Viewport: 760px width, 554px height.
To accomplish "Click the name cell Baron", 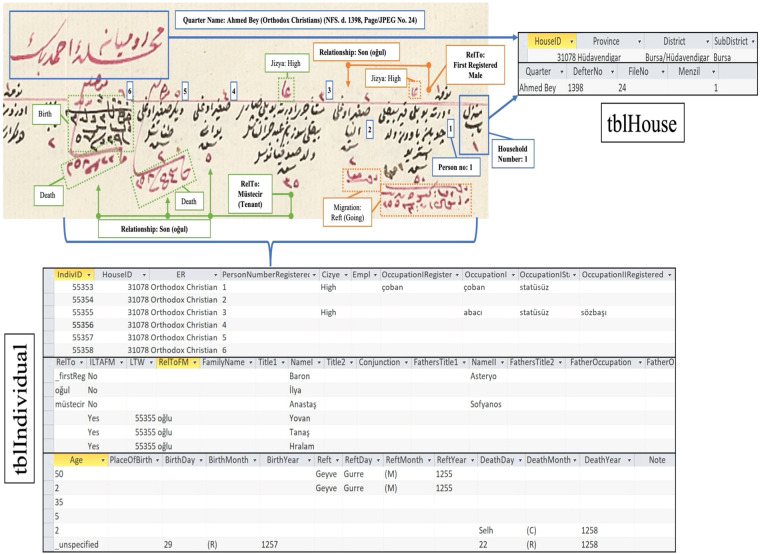I will (300, 376).
